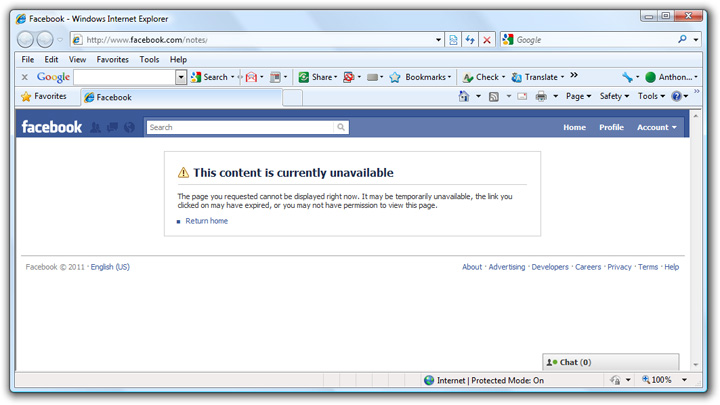This screenshot has height=405, width=720.
Task: Open the Help menu
Action: (178, 60)
